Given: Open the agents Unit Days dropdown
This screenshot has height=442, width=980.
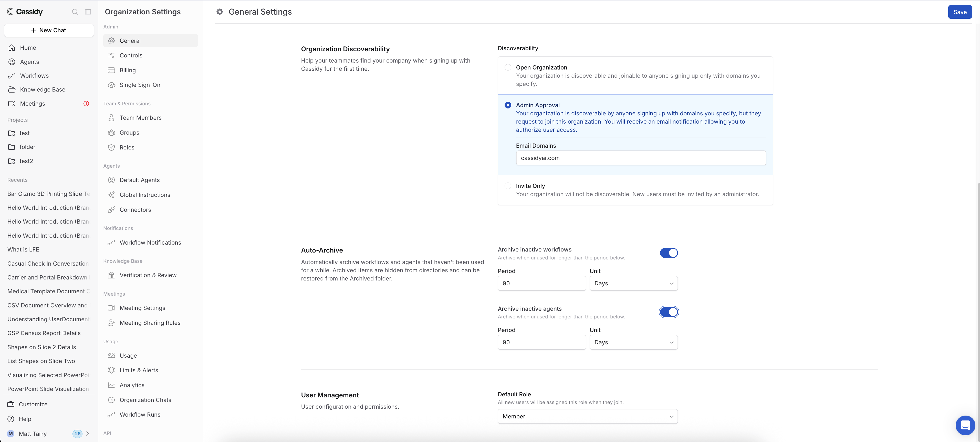Looking at the screenshot, I should 633,342.
